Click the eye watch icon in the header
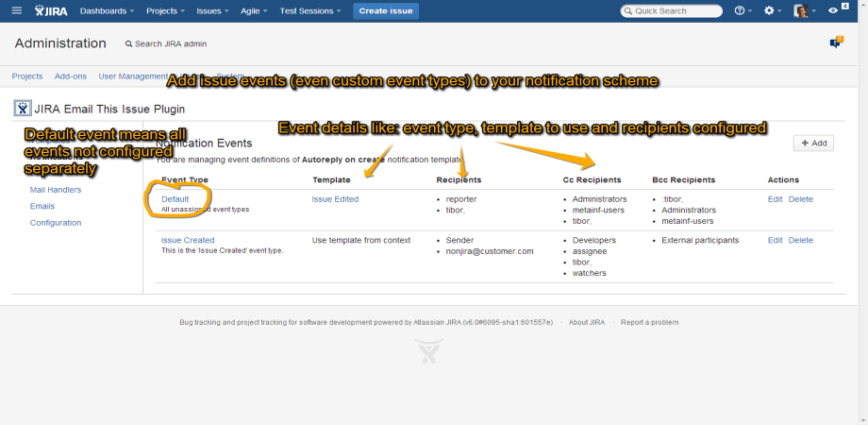 [832, 10]
